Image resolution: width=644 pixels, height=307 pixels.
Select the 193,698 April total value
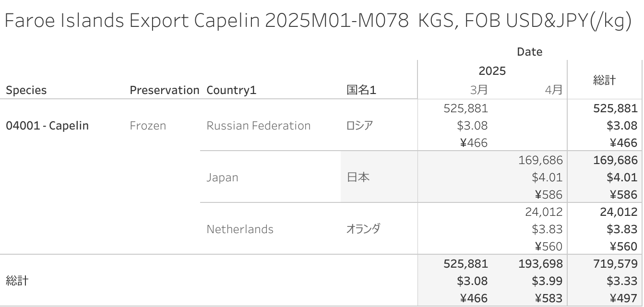pyautogui.click(x=540, y=264)
